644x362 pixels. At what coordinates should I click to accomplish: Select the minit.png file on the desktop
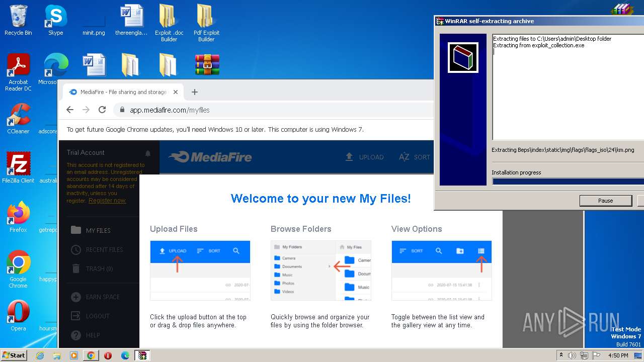[94, 20]
